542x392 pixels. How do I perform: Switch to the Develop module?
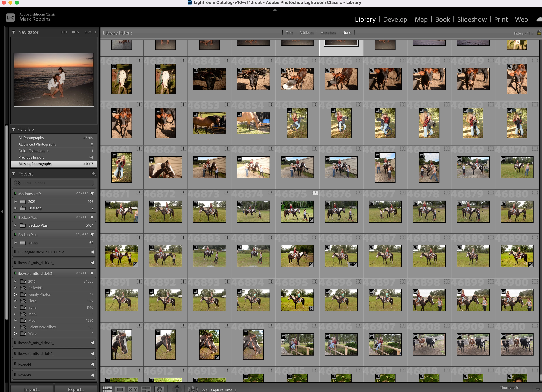coord(395,19)
